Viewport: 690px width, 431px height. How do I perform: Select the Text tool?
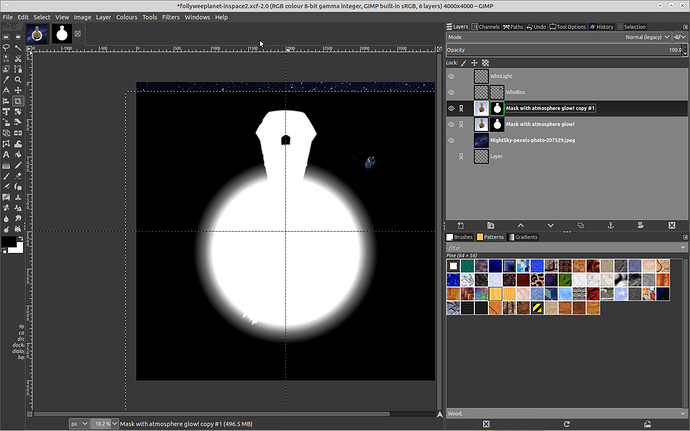(x=6, y=155)
